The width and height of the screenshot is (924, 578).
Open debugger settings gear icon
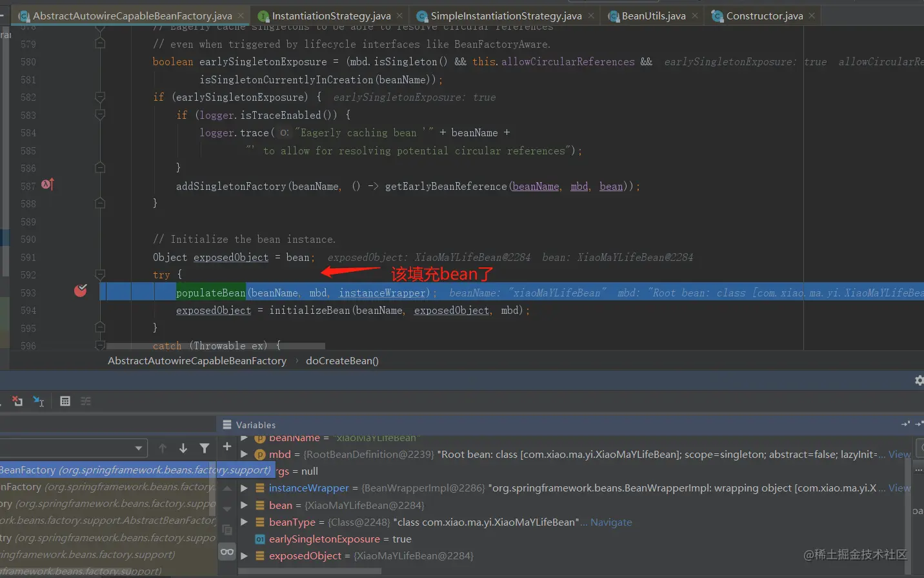tap(919, 380)
